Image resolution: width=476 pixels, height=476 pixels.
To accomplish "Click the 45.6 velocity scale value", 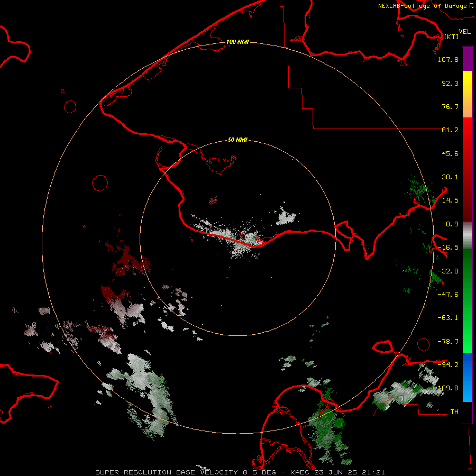I will pyautogui.click(x=450, y=153).
